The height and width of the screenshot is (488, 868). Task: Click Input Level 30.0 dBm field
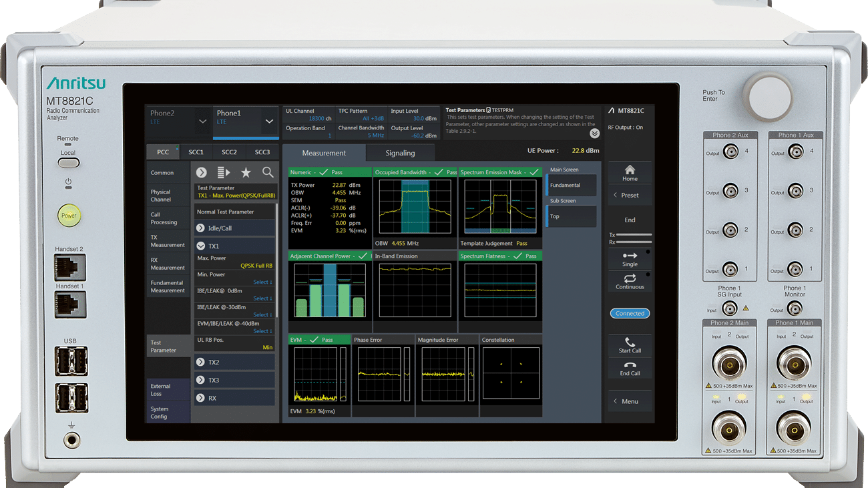(414, 115)
